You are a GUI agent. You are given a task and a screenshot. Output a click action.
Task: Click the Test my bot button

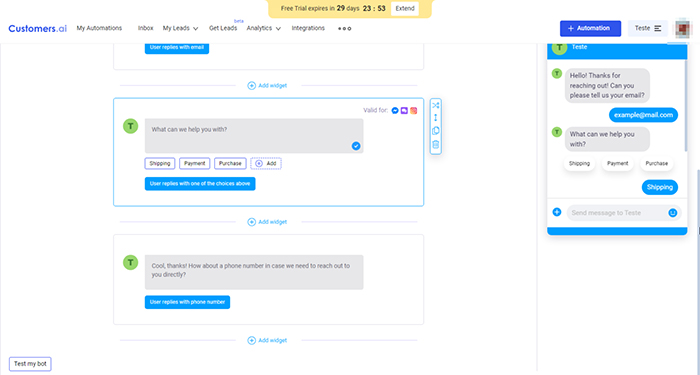[30, 364]
